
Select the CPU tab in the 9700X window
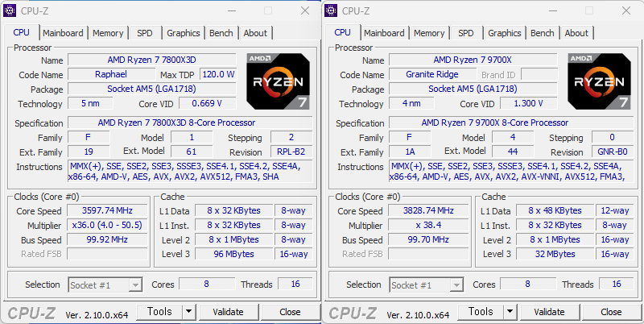(343, 32)
